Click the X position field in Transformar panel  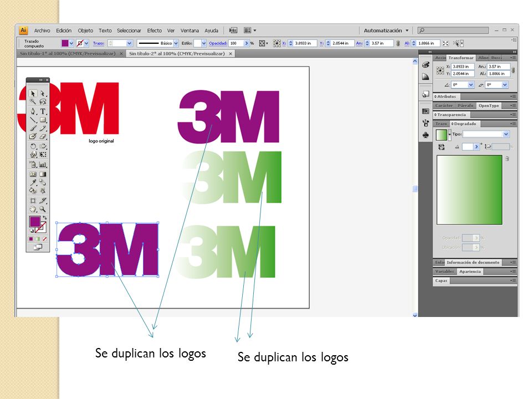pyautogui.click(x=462, y=66)
